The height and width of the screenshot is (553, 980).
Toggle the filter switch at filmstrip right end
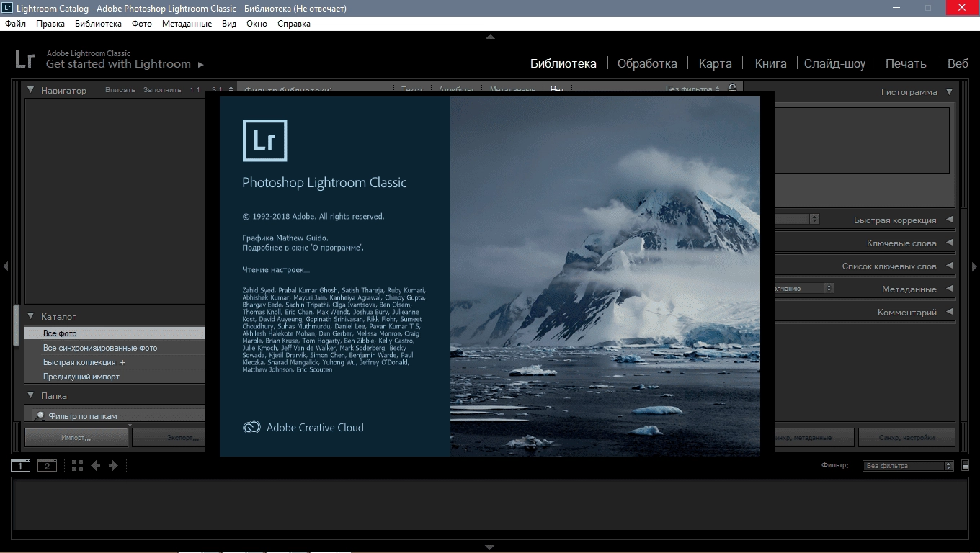[966, 466]
